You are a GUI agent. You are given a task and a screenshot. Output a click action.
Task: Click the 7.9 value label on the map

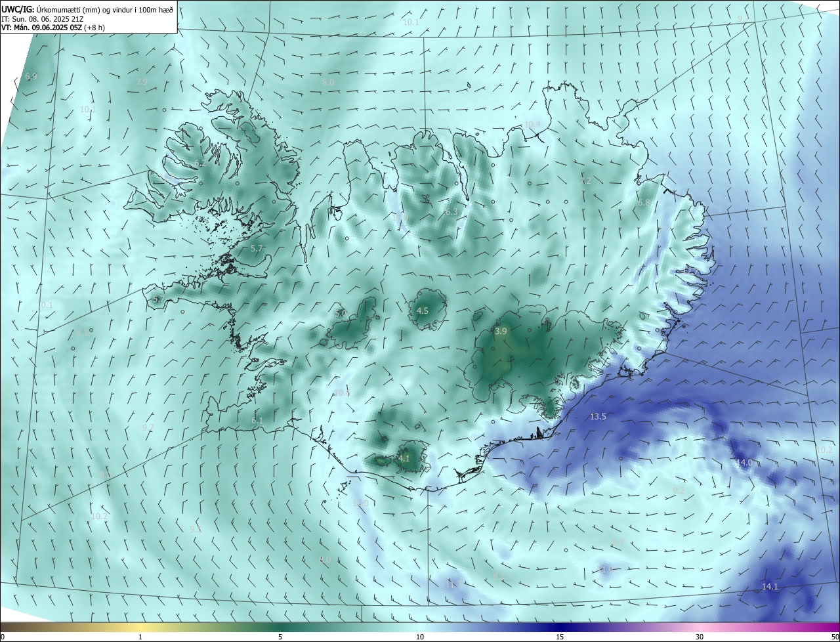142,82
